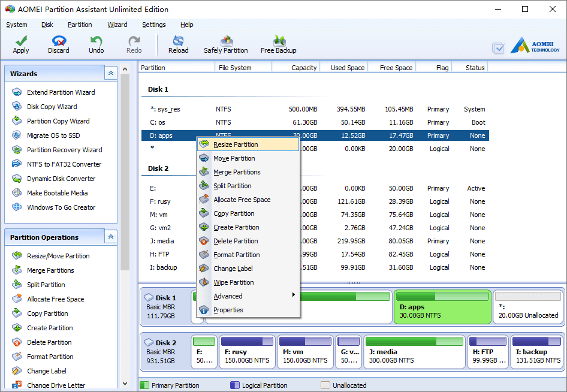Click the Change Drive Letter link
The image size is (567, 392).
pyautogui.click(x=56, y=385)
